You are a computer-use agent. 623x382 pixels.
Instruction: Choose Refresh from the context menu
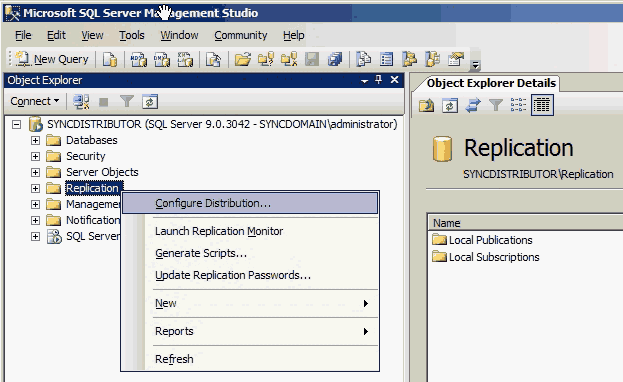(x=250, y=359)
